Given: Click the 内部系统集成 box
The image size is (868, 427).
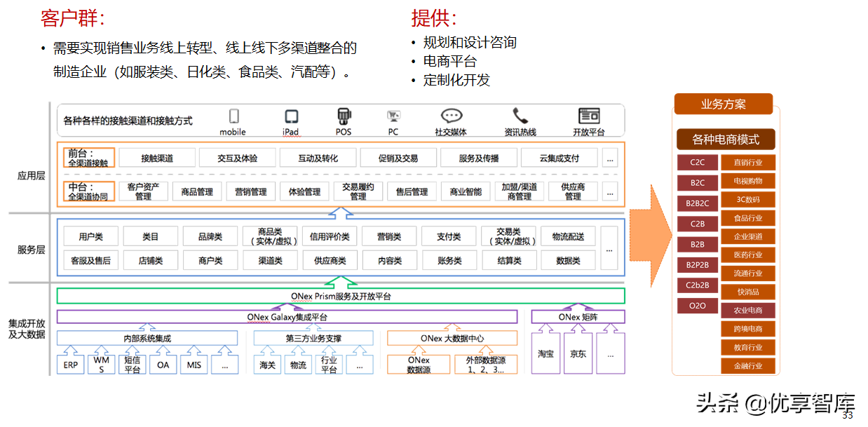Looking at the screenshot, I should click(147, 339).
